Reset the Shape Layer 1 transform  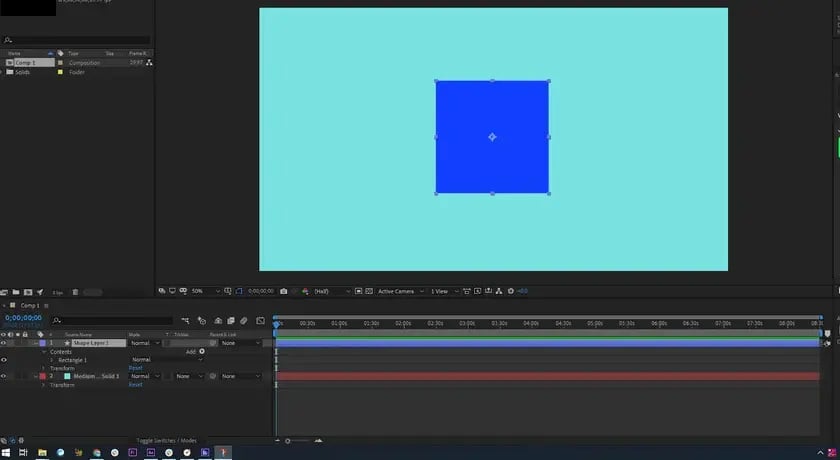135,368
